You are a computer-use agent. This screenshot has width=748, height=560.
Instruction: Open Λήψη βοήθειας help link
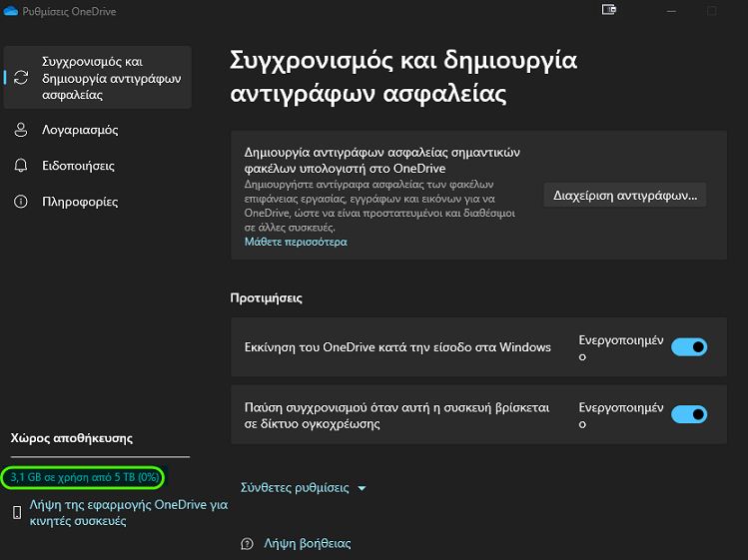click(308, 543)
